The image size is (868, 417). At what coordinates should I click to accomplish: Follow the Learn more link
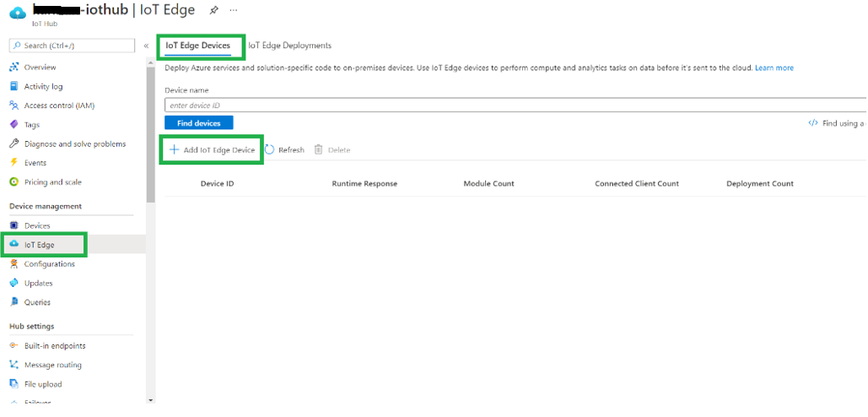point(774,68)
